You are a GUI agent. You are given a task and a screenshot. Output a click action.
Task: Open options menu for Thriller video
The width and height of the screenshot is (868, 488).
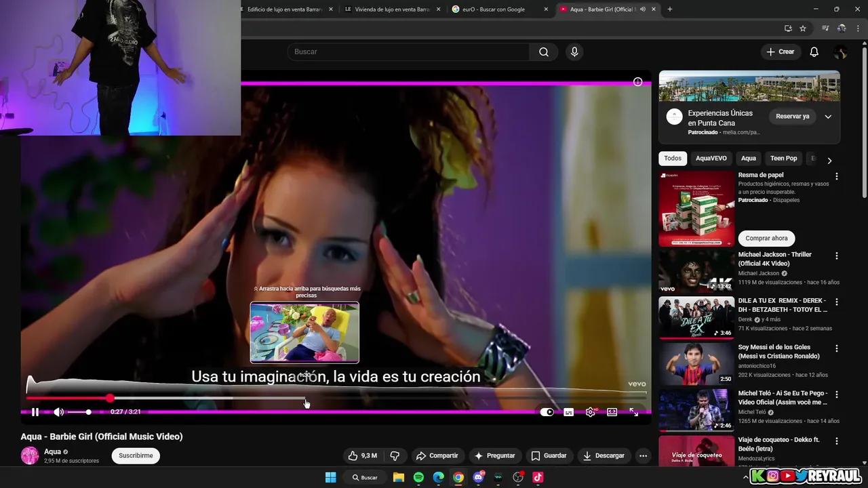click(x=836, y=256)
